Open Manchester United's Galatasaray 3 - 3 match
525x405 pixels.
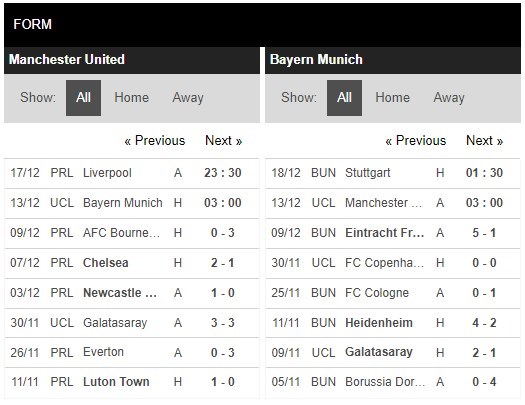point(132,323)
